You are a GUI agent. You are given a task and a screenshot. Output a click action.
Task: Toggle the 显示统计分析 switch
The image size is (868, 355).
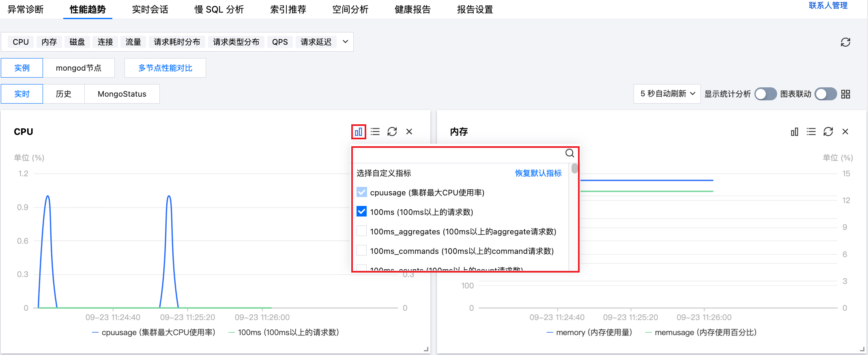pos(765,94)
